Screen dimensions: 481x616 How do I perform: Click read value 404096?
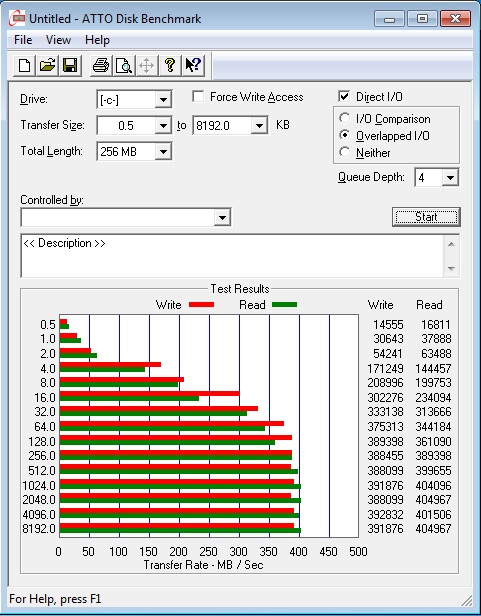(x=433, y=486)
